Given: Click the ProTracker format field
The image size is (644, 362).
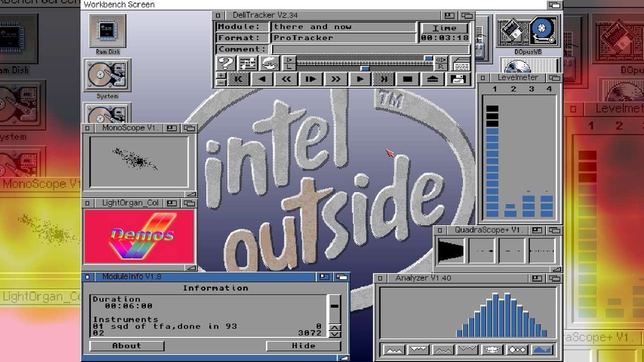Looking at the screenshot, I should 344,38.
